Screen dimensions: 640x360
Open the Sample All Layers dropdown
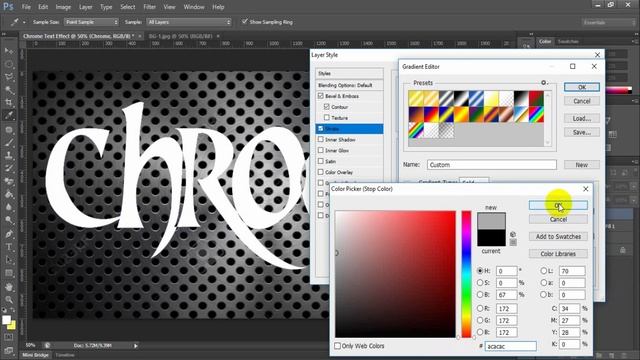click(189, 22)
